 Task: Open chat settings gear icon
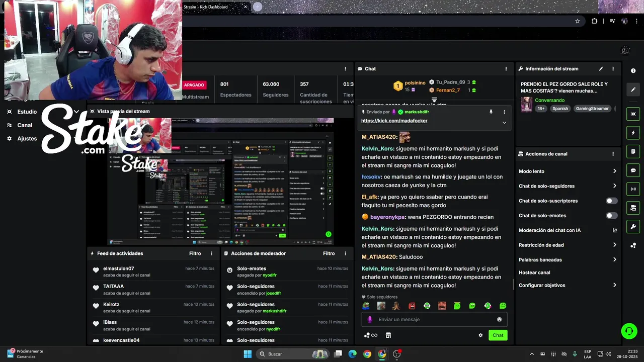coord(480,335)
